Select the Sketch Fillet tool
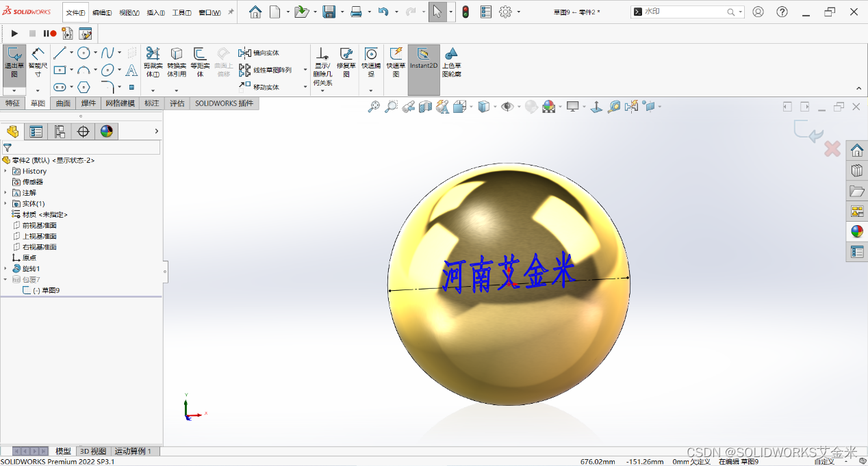The image size is (868, 466). pos(107,87)
